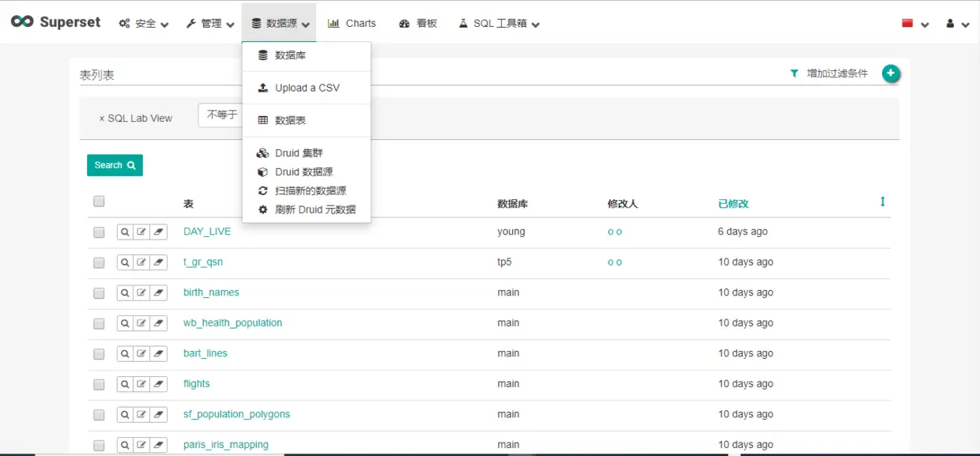The height and width of the screenshot is (456, 980).
Task: Open Druid 数据源 datasources entry
Action: (x=306, y=171)
